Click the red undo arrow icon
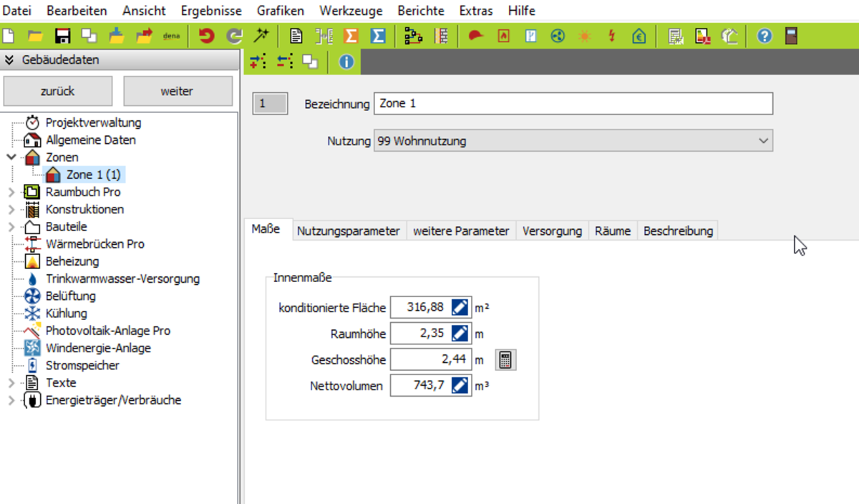Image resolution: width=859 pixels, height=504 pixels. click(x=207, y=36)
